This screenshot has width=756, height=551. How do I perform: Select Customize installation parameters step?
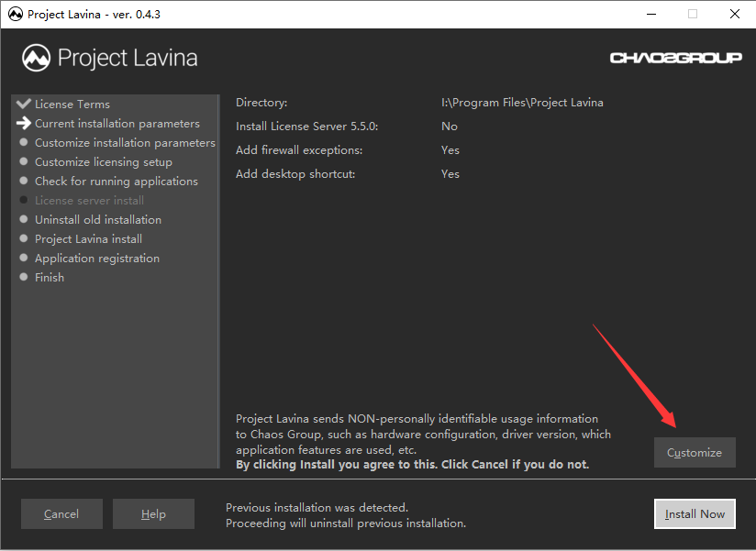[x=125, y=143]
